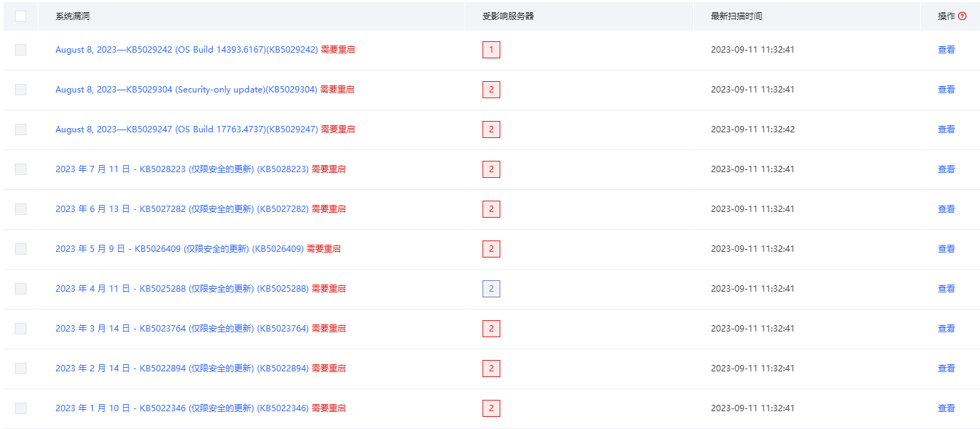Open the 2023 年 6 月 13 日 KB5027282 link

coord(182,209)
